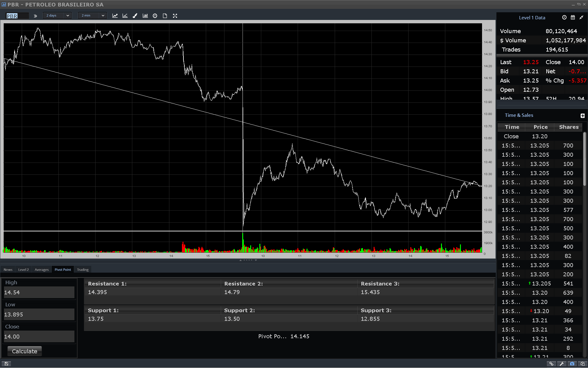Switch to the Level 2 tab
588x368 pixels.
[23, 270]
